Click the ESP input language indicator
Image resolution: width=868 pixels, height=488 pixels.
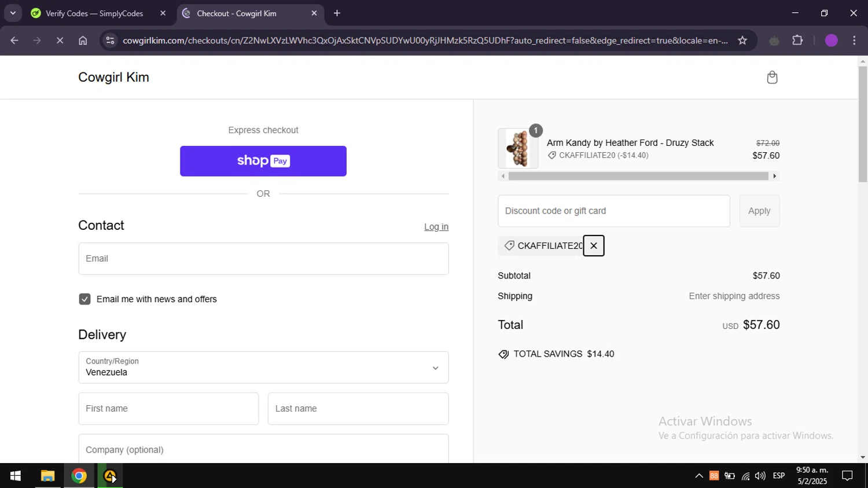(779, 476)
